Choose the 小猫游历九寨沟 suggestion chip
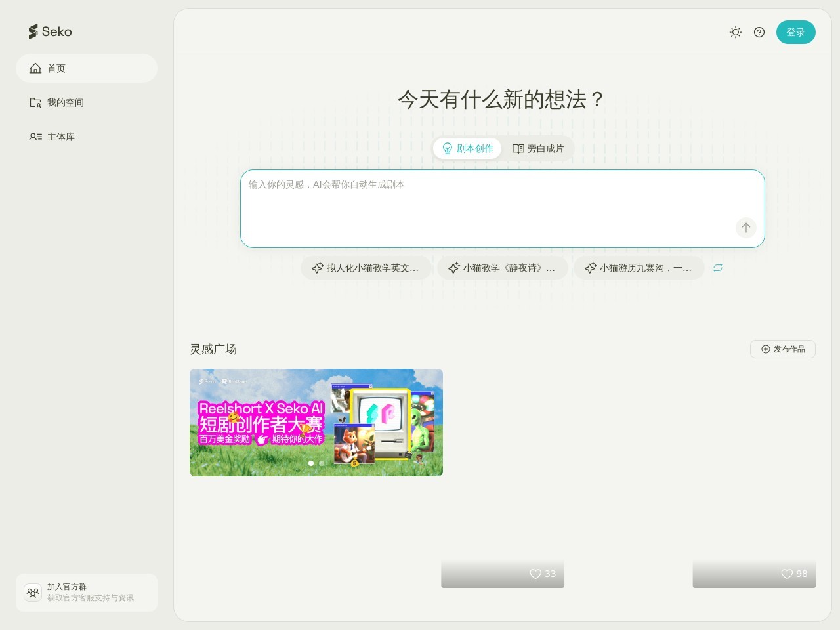Viewport: 840px width, 630px height. (x=639, y=268)
